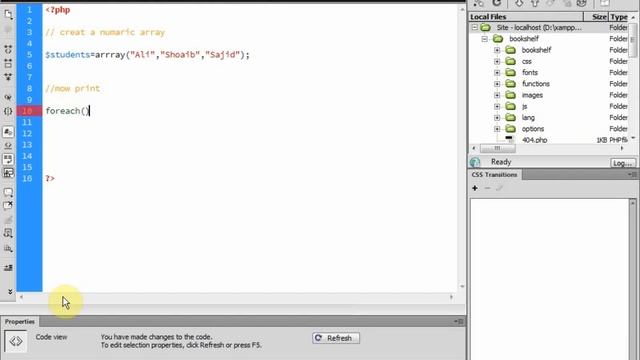Toggle the Line Numbers option
This screenshot has height=360, width=640.
pyautogui.click(x=8, y=132)
